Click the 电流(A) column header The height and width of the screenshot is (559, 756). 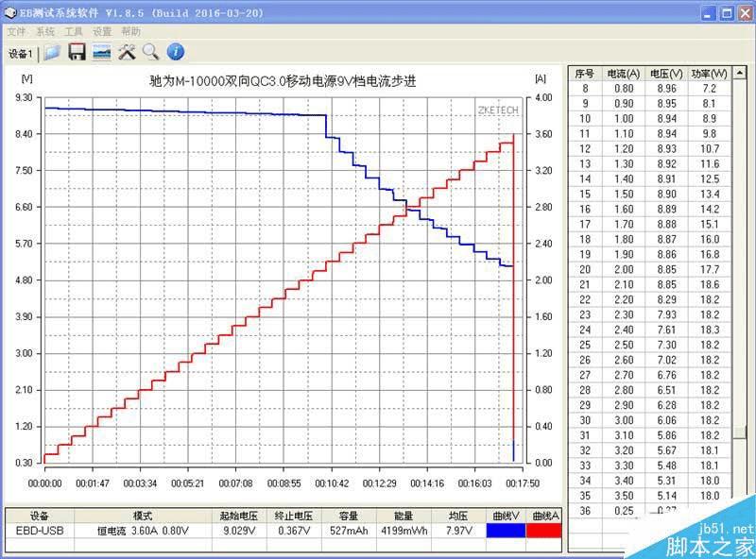[624, 74]
